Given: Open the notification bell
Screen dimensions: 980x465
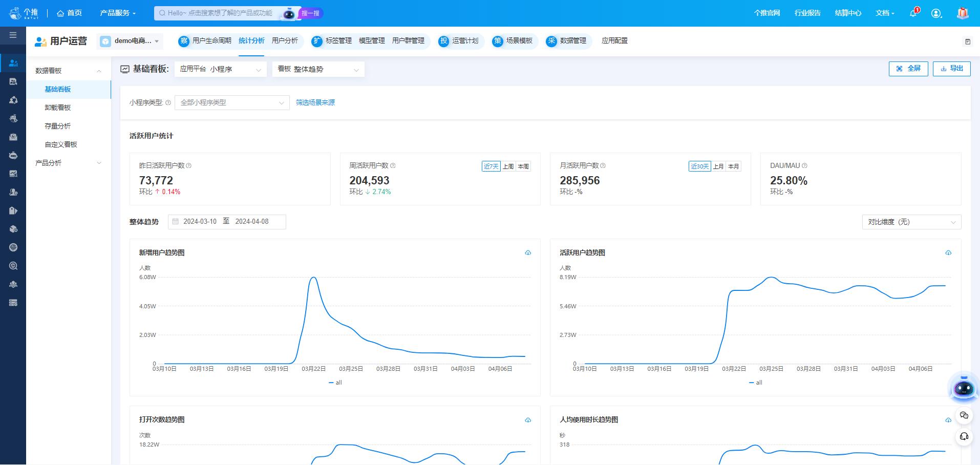Looking at the screenshot, I should [x=913, y=13].
